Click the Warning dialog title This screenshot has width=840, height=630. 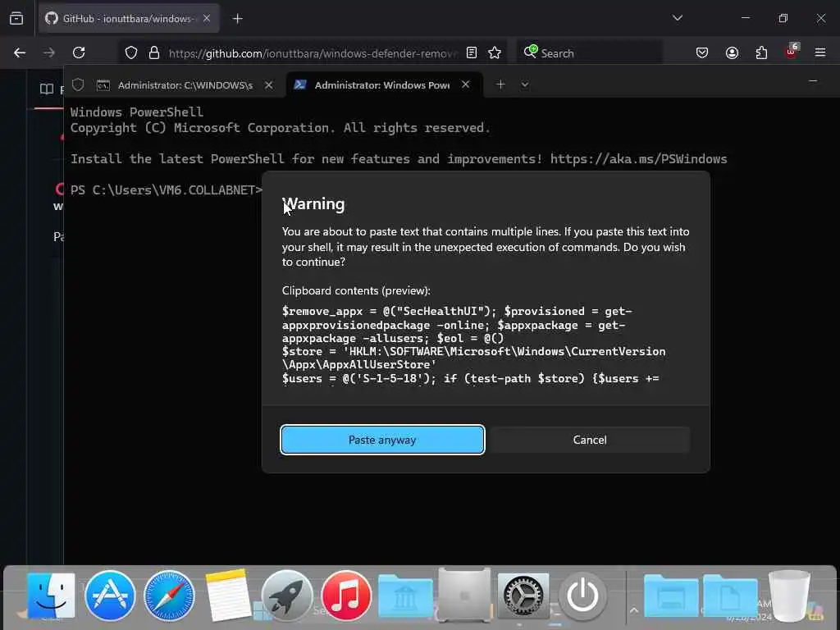coord(313,204)
